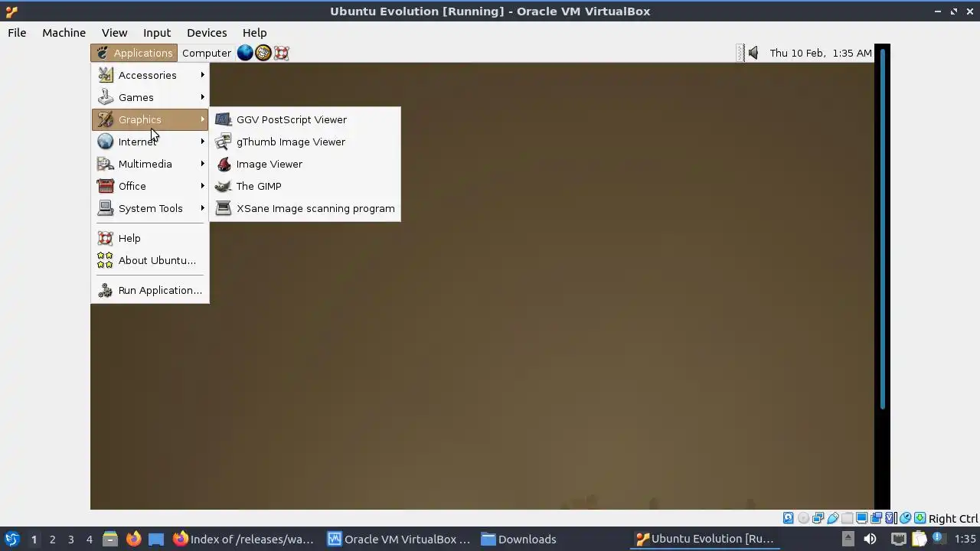Image resolution: width=980 pixels, height=551 pixels.
Task: Click the guest volume speaker icon
Action: click(x=753, y=53)
